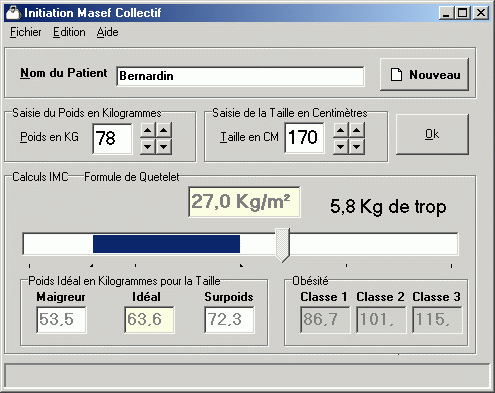Click the "Classe 1" heading

point(324,297)
